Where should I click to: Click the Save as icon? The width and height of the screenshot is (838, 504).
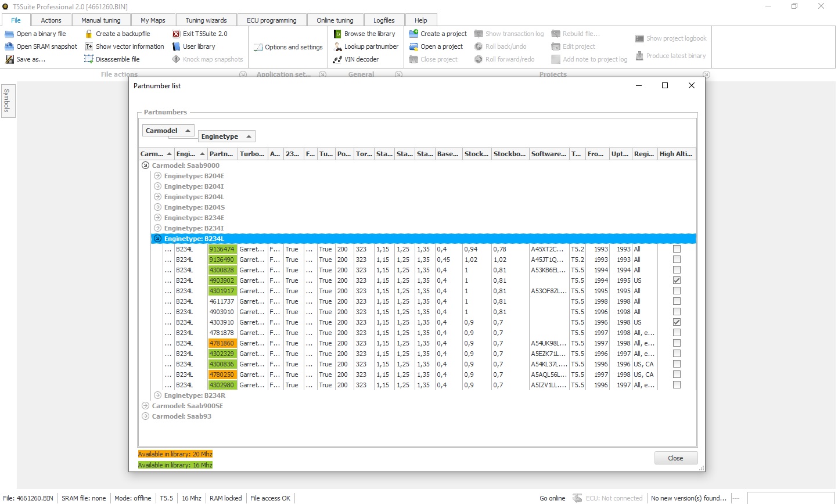click(9, 59)
